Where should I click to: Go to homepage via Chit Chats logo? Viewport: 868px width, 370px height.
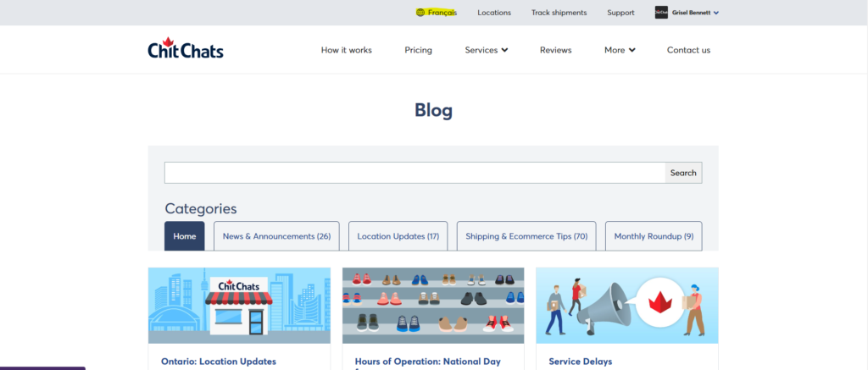[186, 48]
